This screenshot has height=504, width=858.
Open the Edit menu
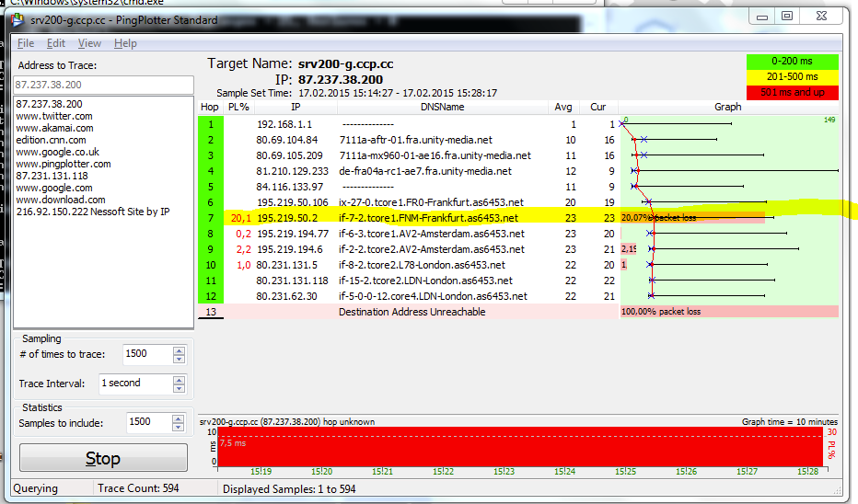click(x=56, y=43)
